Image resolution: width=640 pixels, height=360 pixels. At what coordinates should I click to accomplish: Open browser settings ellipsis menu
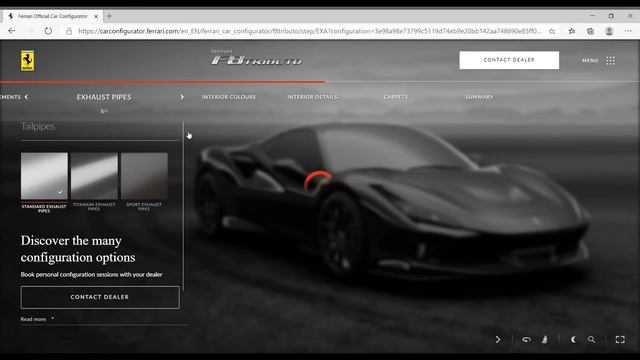(628, 31)
